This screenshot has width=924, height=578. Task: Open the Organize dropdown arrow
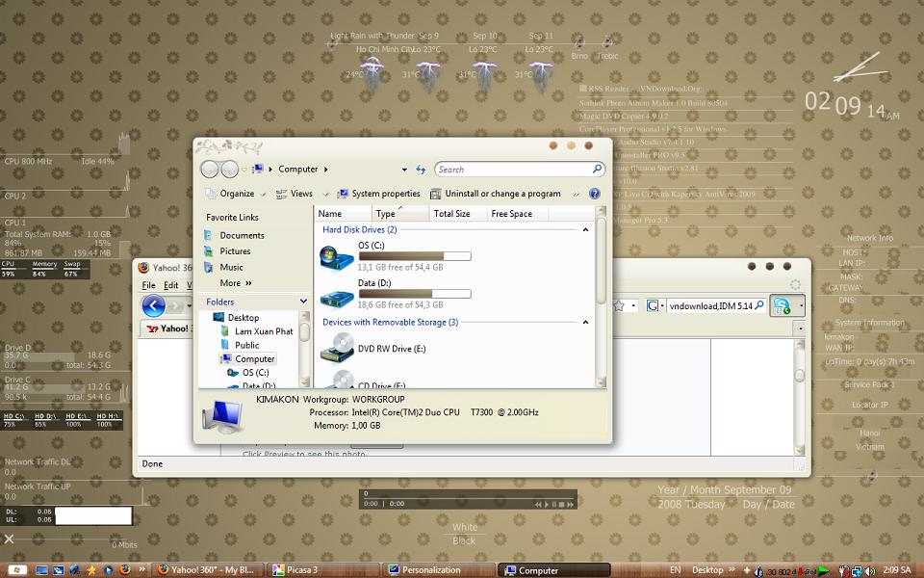(x=263, y=194)
